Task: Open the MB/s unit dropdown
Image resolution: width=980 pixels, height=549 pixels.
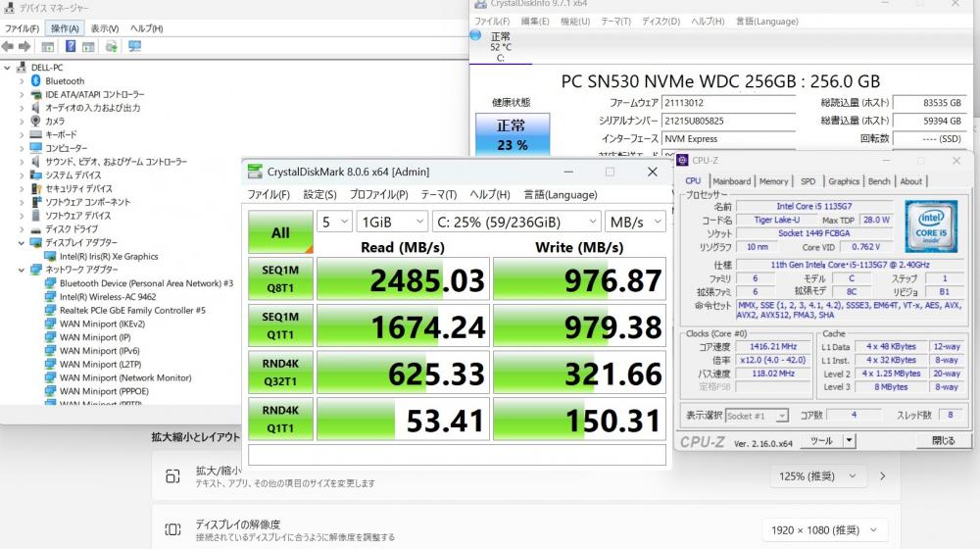Action: pyautogui.click(x=636, y=222)
